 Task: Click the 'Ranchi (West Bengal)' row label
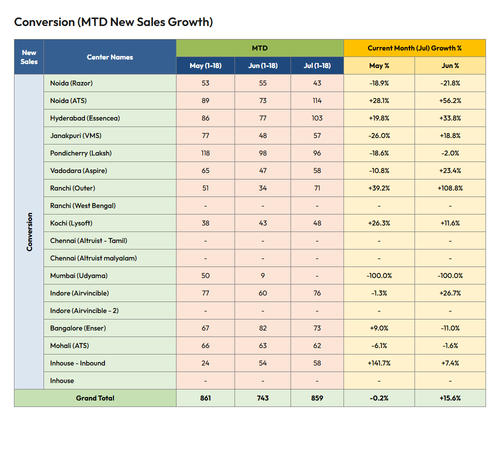coord(83,206)
